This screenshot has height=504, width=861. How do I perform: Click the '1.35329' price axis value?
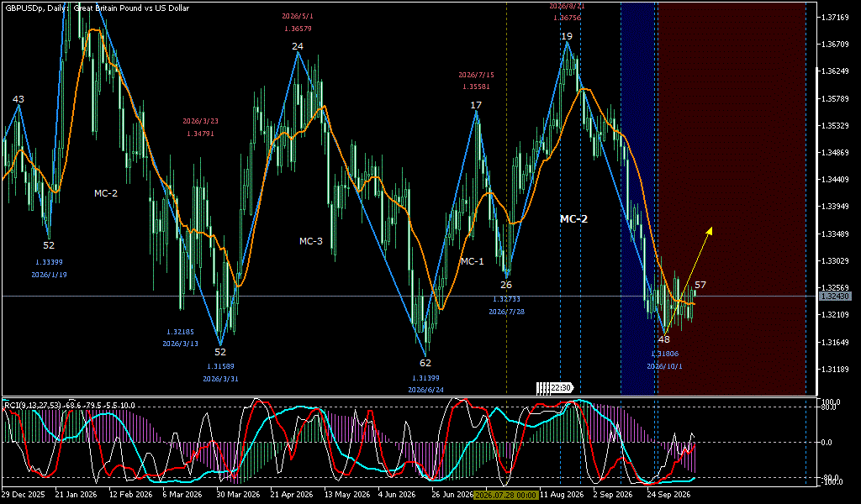tap(835, 126)
